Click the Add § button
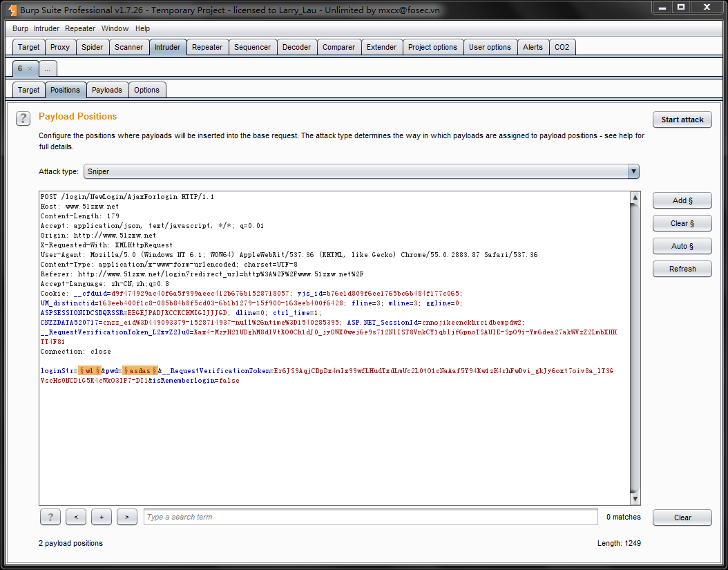This screenshot has height=570, width=728. (x=682, y=200)
